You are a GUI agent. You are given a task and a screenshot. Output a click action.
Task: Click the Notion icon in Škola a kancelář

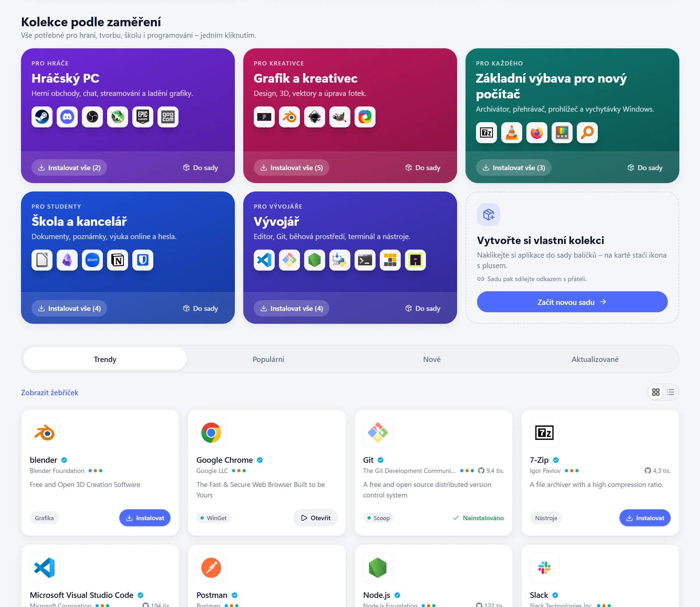tap(118, 260)
